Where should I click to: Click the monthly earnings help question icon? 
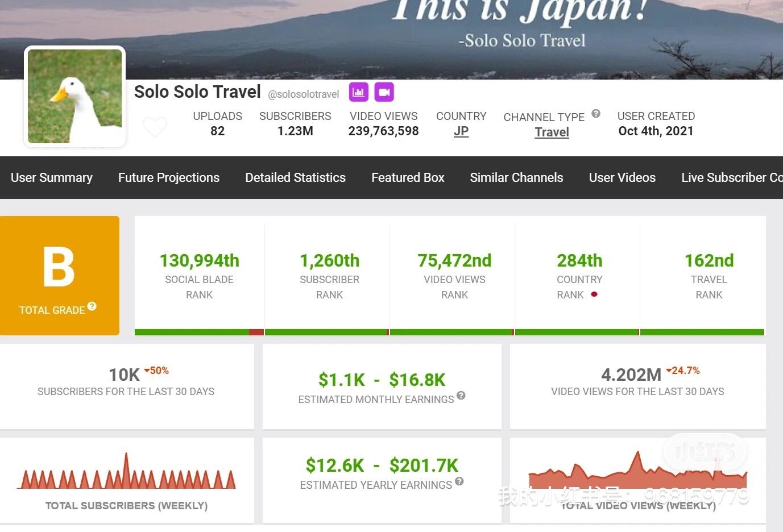pos(461,396)
